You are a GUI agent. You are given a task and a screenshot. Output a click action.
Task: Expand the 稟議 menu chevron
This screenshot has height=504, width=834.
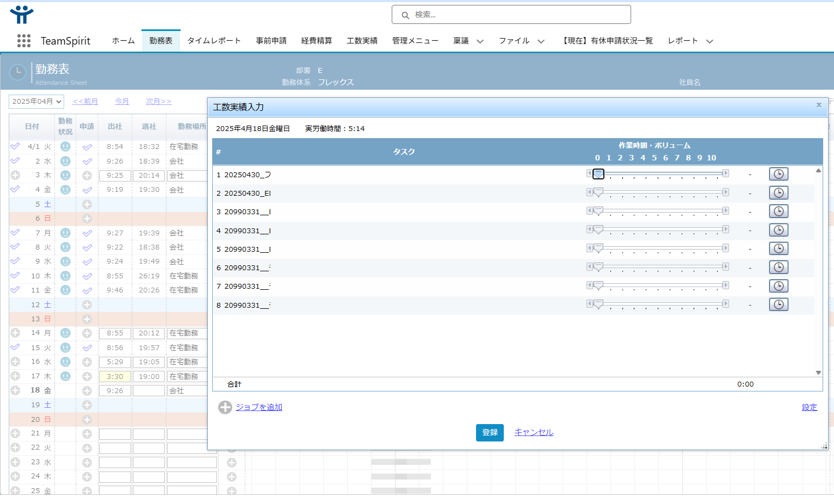coord(480,41)
